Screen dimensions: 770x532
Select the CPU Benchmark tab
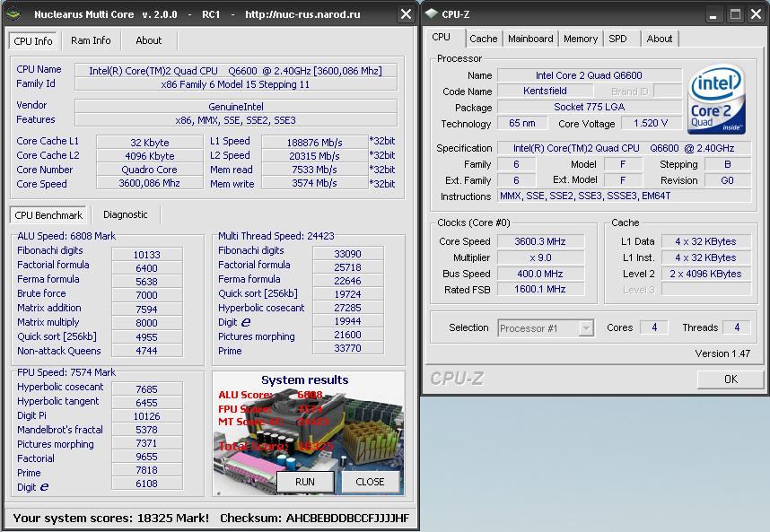tap(48, 215)
